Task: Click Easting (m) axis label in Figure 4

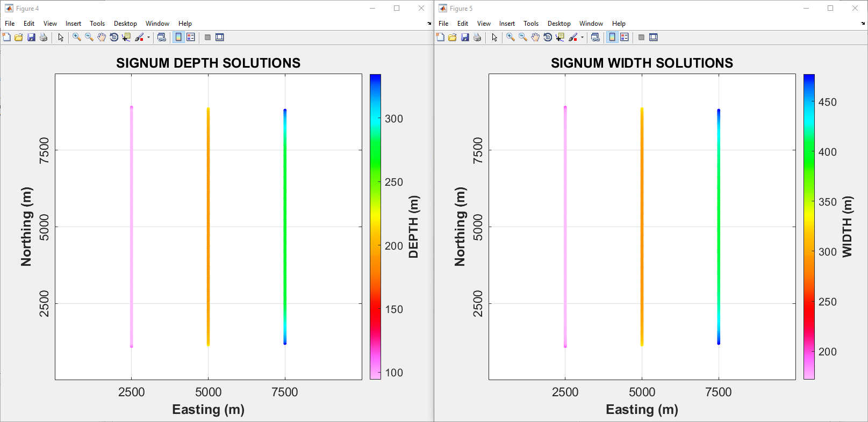Action: 209,410
